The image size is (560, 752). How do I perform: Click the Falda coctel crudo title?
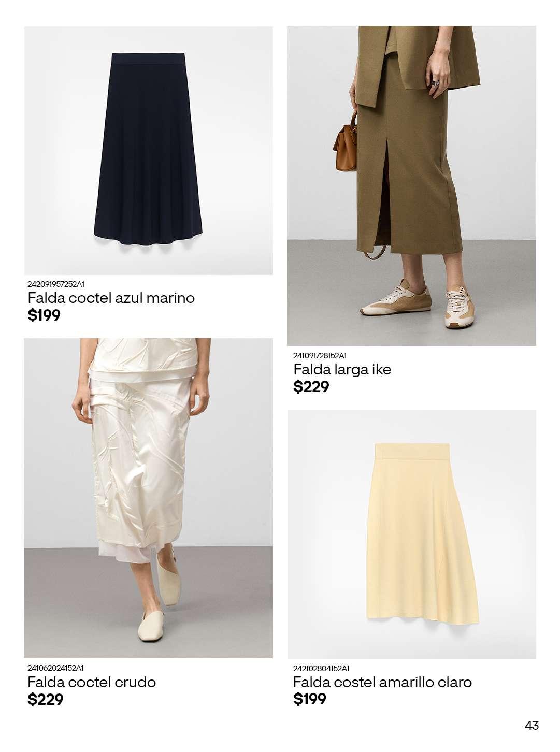point(92,682)
